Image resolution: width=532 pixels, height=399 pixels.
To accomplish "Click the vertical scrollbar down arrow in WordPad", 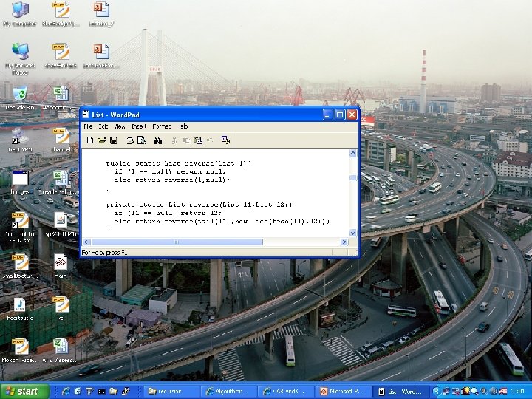I will (x=353, y=233).
